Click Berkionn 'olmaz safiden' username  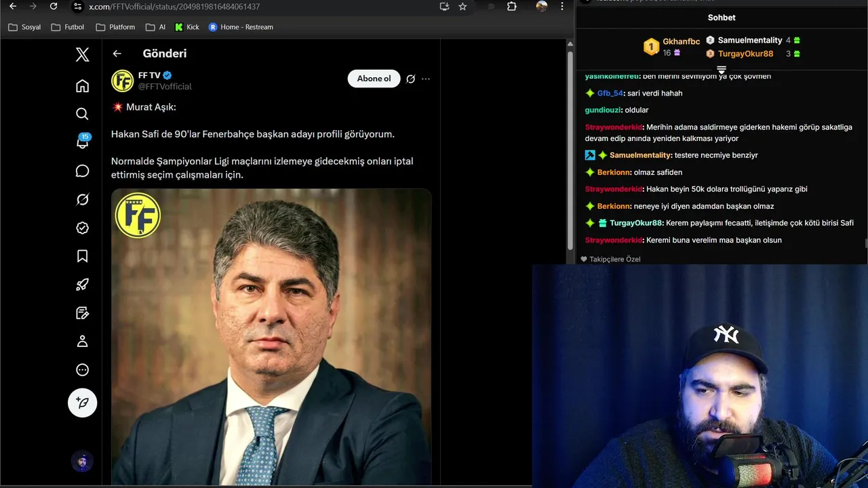pos(613,172)
